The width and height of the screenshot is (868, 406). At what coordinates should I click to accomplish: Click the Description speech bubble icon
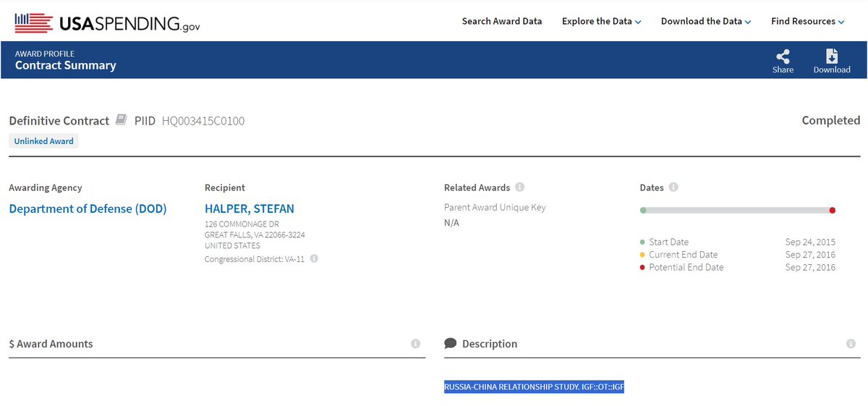pyautogui.click(x=450, y=344)
